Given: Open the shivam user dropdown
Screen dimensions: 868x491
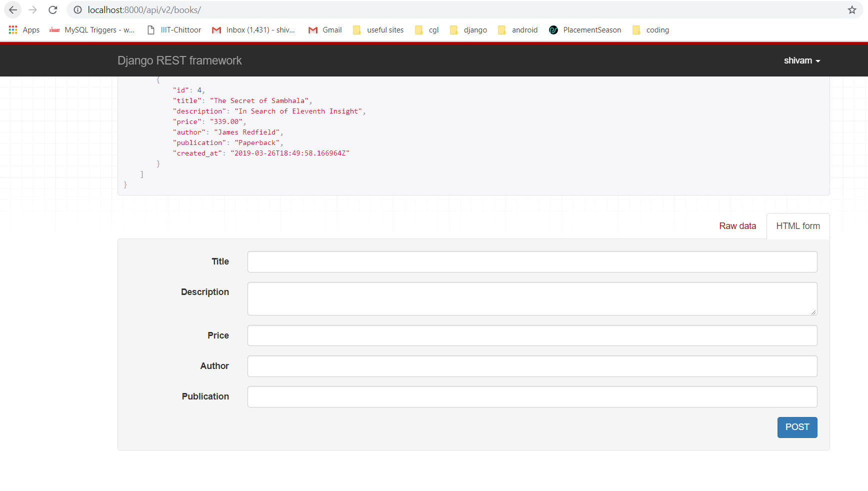Looking at the screenshot, I should (801, 60).
